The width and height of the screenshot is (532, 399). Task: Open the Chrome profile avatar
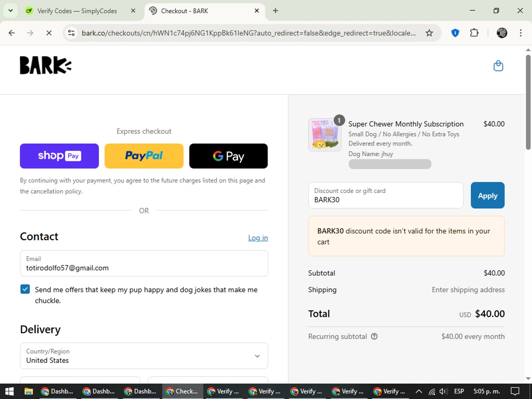click(x=501, y=33)
